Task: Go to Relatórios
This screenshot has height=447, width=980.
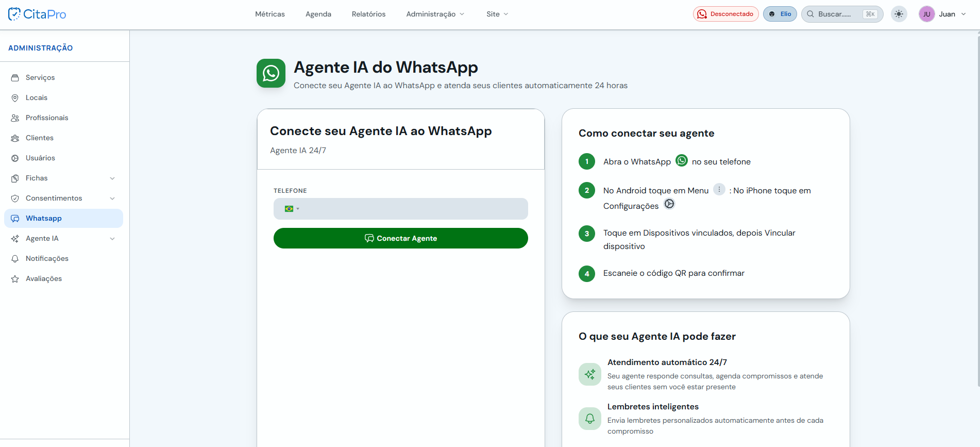Action: tap(368, 14)
